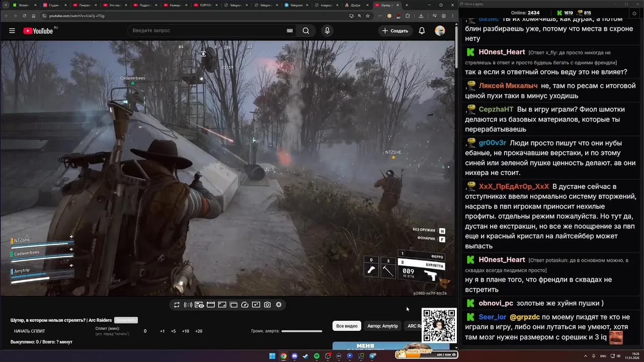Click the @grpzdc mention in chat
644x362 pixels.
pos(524,317)
